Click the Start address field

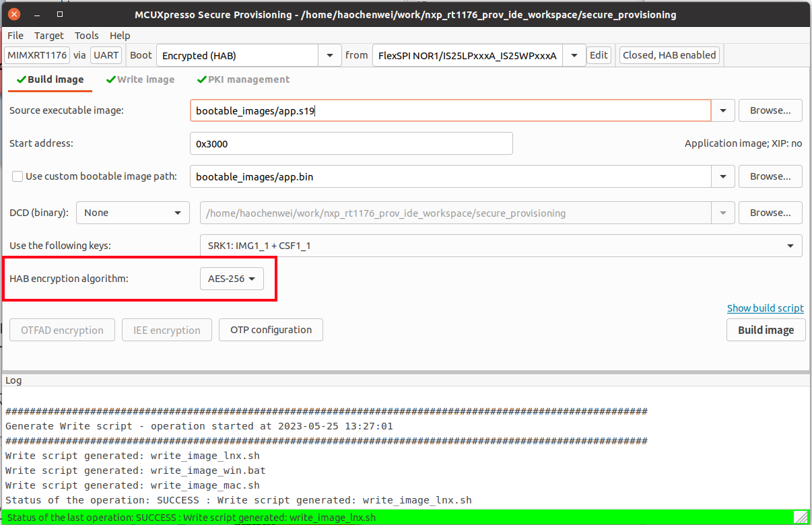tap(351, 143)
